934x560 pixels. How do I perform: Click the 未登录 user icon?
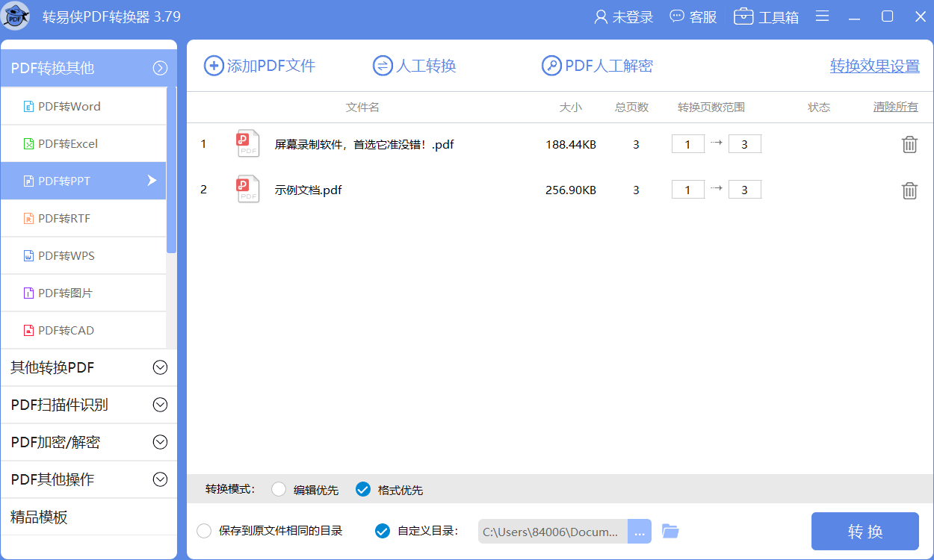click(x=601, y=17)
